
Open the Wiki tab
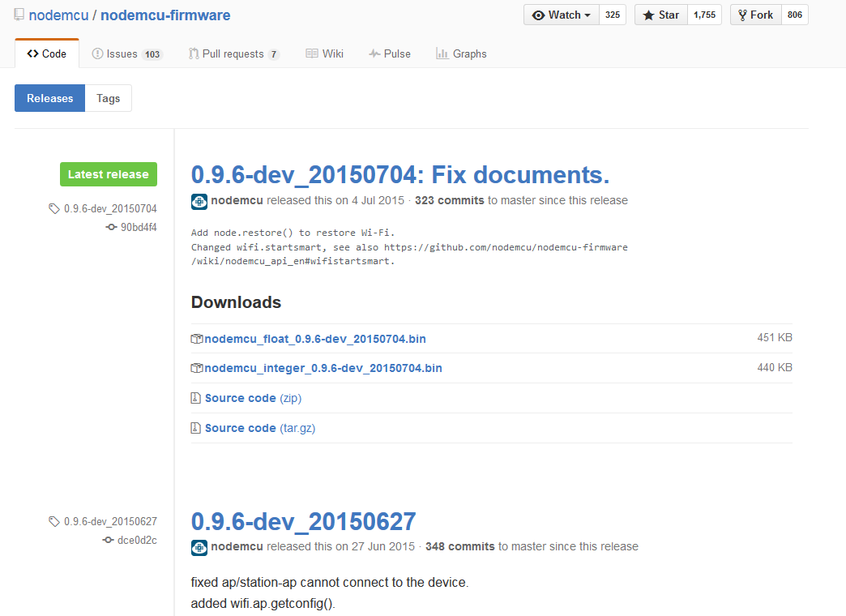tap(324, 53)
